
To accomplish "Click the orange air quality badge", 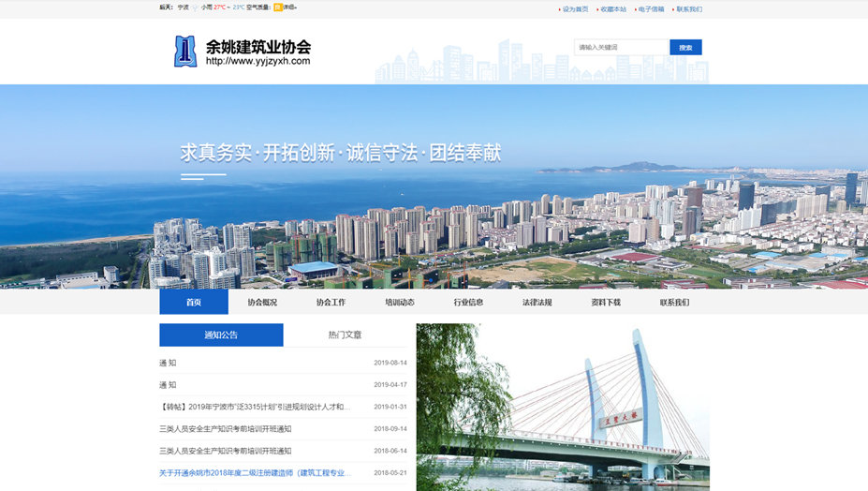I will pyautogui.click(x=277, y=7).
